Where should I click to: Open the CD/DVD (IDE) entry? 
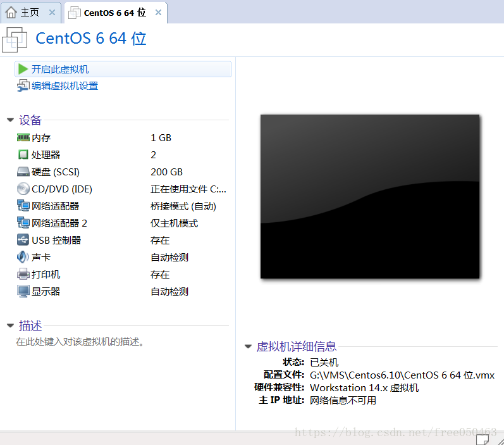point(62,189)
